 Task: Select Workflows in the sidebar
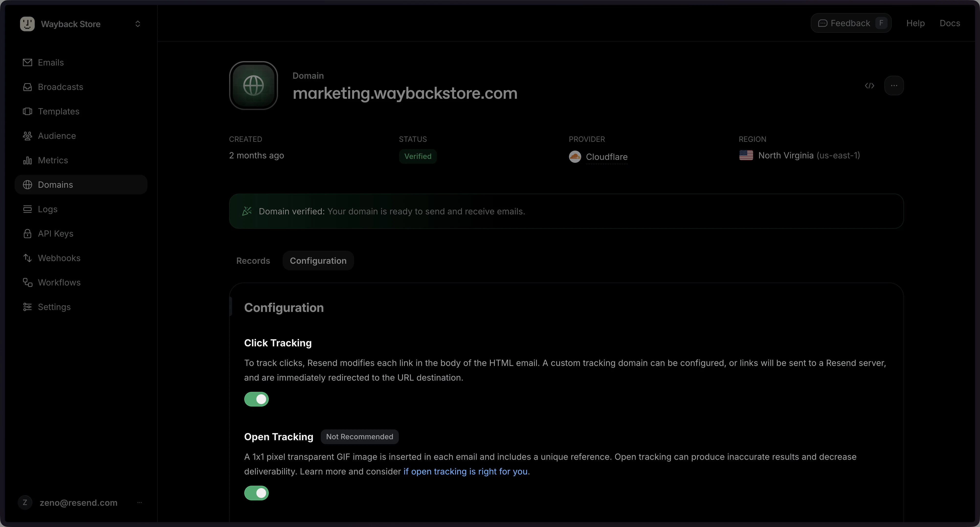(x=59, y=282)
